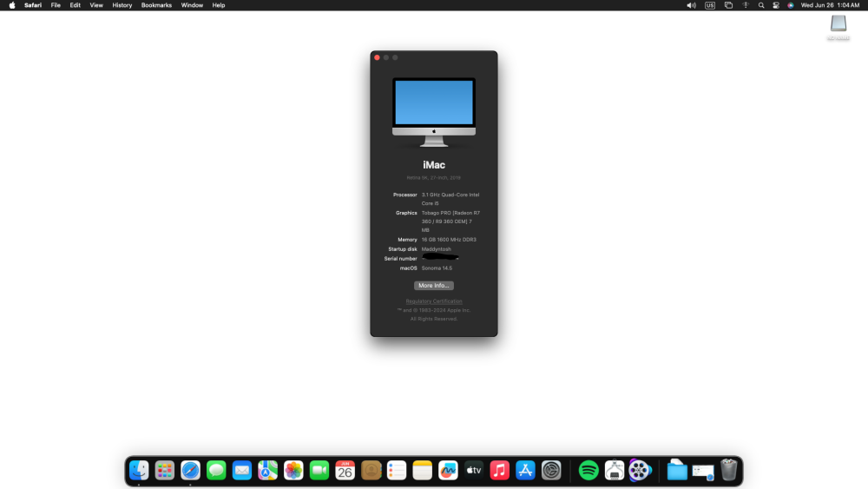The width and height of the screenshot is (868, 489).
Task: Open the film reel video app in Dock
Action: [640, 471]
